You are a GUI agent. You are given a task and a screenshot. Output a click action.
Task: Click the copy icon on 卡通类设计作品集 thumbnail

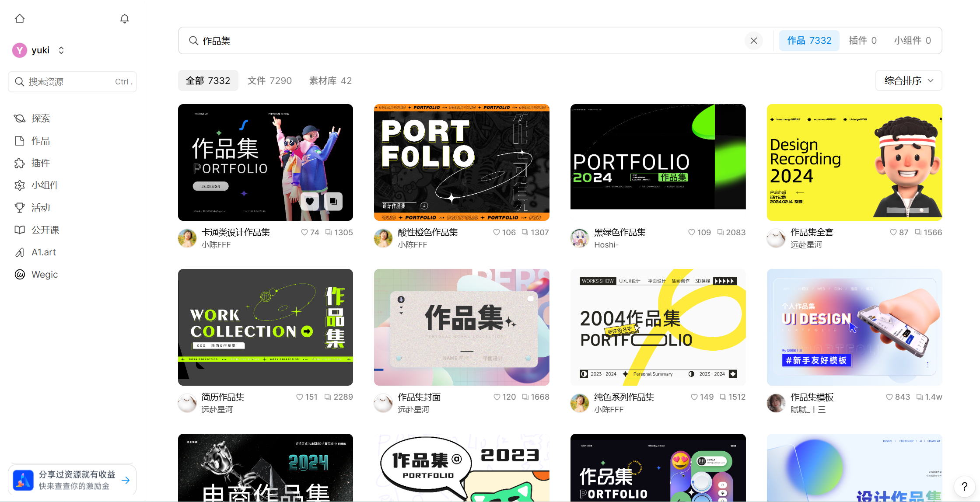click(x=333, y=202)
